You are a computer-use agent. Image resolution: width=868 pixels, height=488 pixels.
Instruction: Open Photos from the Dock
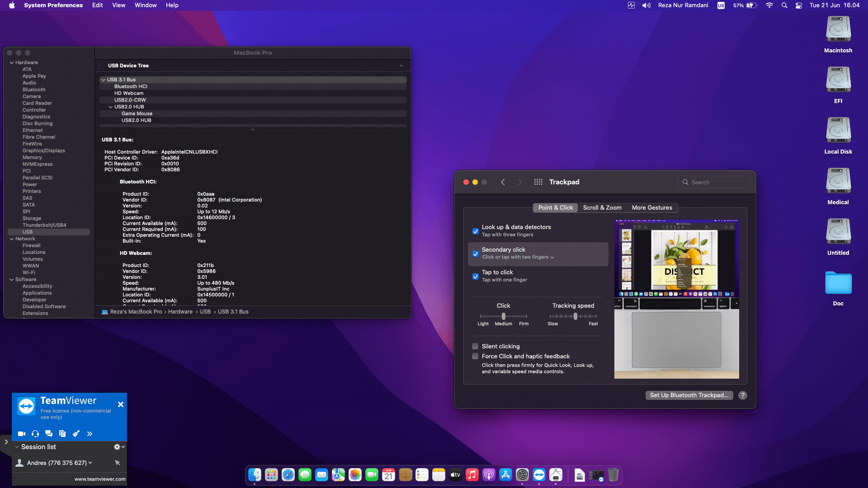(x=355, y=475)
